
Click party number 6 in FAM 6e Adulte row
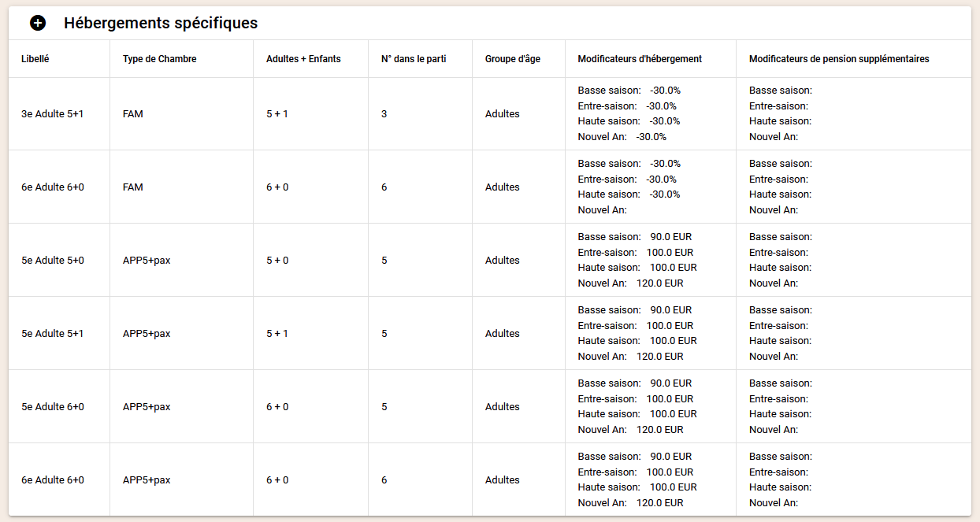pyautogui.click(x=384, y=187)
